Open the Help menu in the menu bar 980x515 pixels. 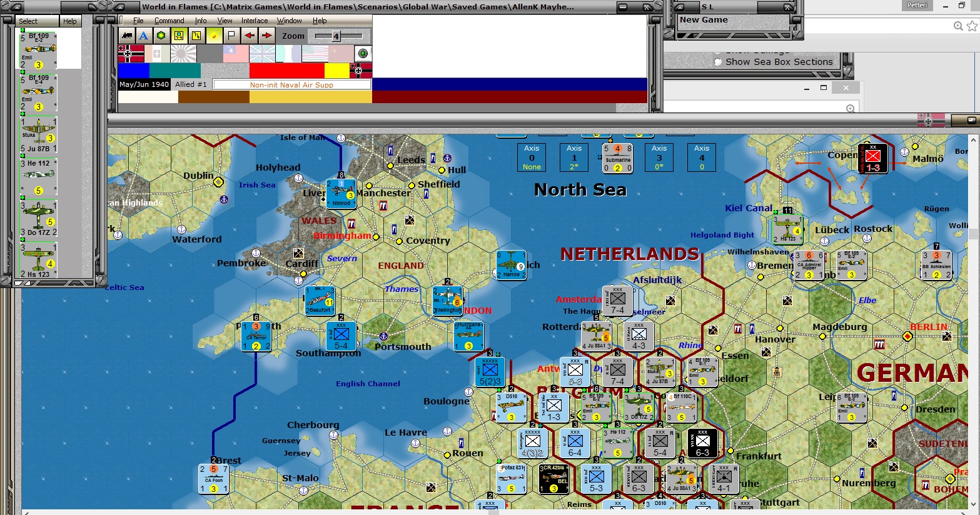(320, 21)
